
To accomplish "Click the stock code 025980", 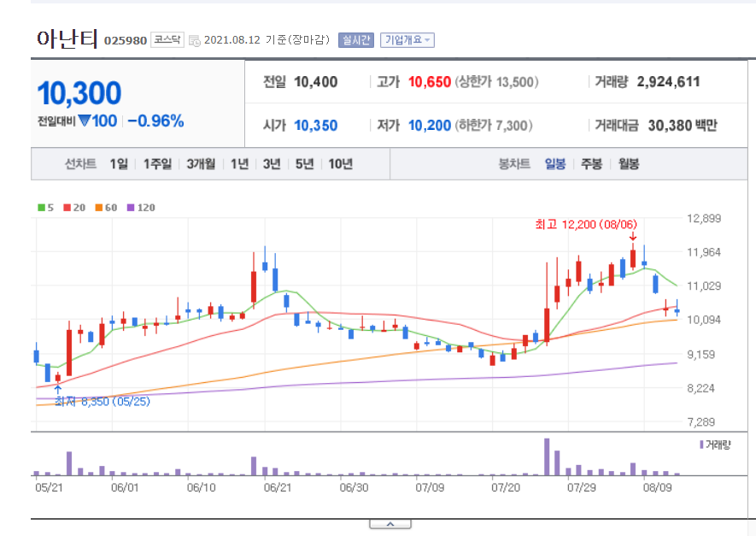I will [126, 40].
